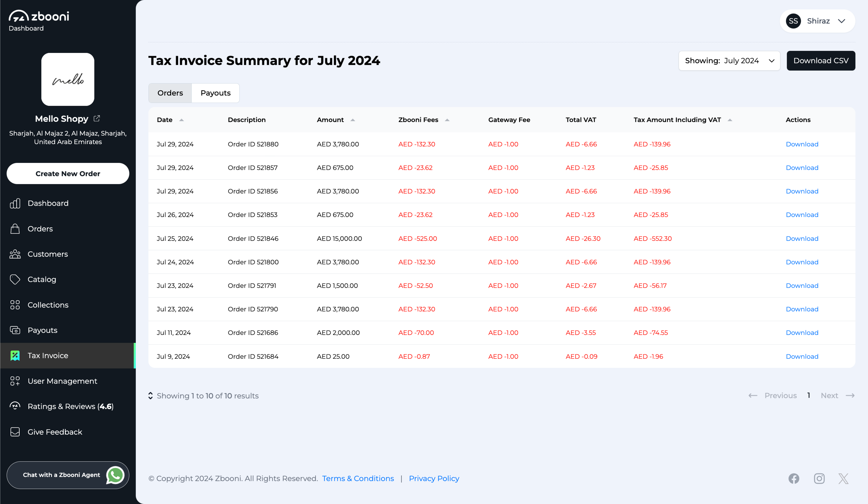Click the Previous page left arrow icon

coord(753,396)
